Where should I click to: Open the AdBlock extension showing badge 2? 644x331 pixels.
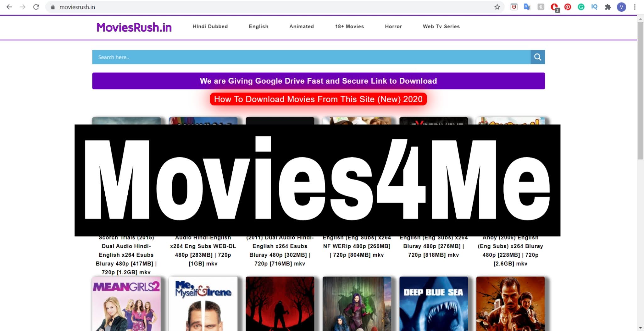coord(555,7)
